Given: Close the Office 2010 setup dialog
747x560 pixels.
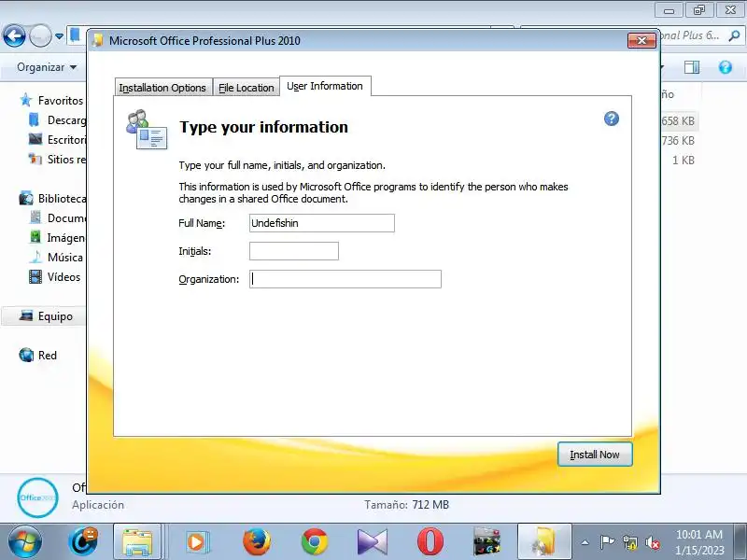Looking at the screenshot, I should tap(641, 40).
